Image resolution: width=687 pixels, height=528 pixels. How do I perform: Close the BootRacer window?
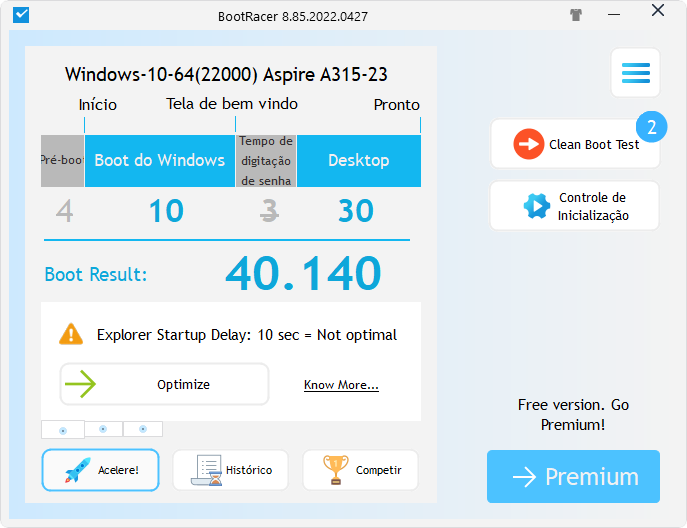658,10
